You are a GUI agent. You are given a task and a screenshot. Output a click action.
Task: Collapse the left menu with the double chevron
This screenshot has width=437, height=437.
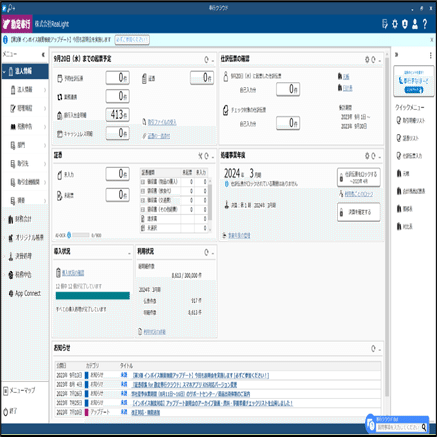[43, 54]
